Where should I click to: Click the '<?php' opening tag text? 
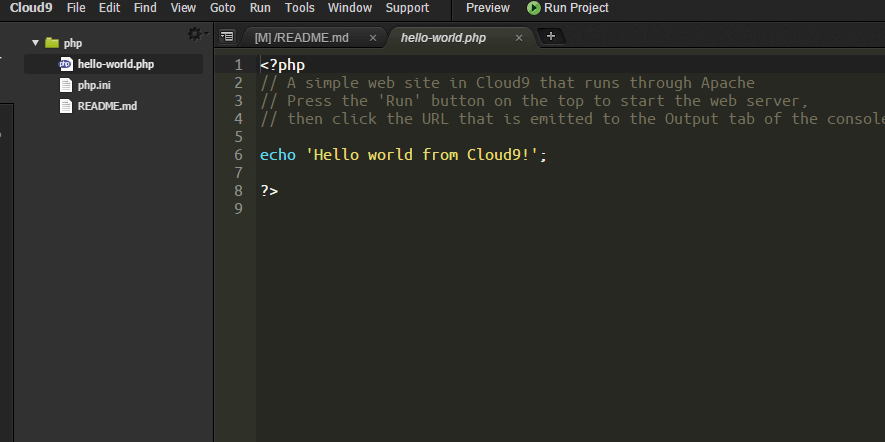point(282,65)
